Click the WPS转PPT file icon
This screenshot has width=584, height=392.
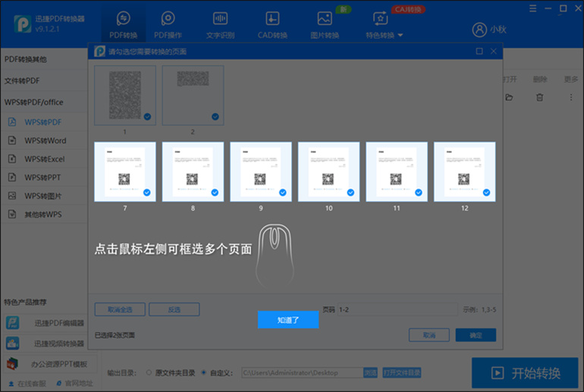coord(12,177)
